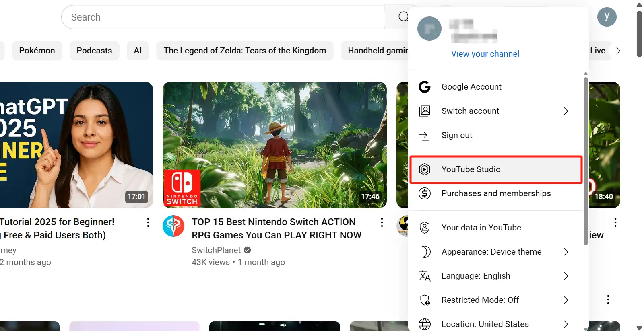The height and width of the screenshot is (331, 644).
Task: Click the Restricted Mode shield-lock icon
Action: (x=425, y=300)
